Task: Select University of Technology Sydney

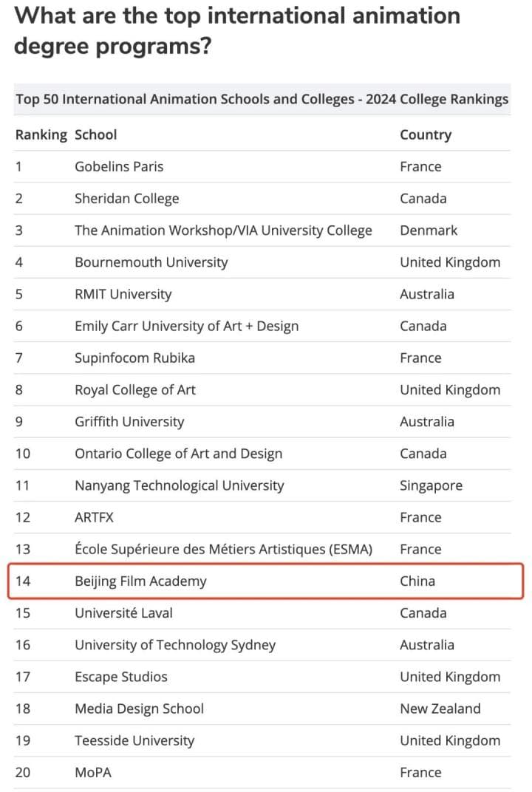Action: point(175,645)
